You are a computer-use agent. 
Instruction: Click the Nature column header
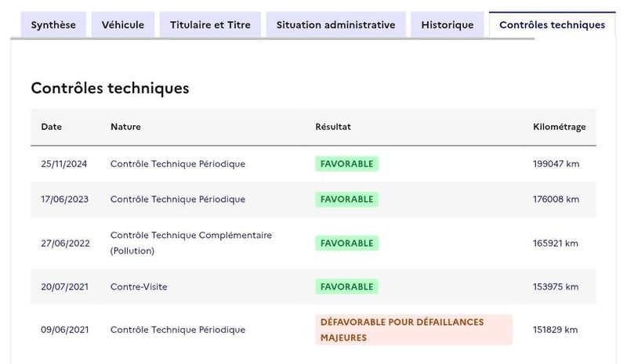click(125, 127)
